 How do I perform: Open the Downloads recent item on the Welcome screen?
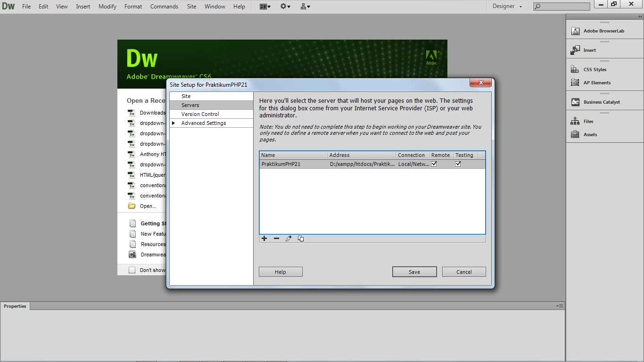tap(147, 113)
